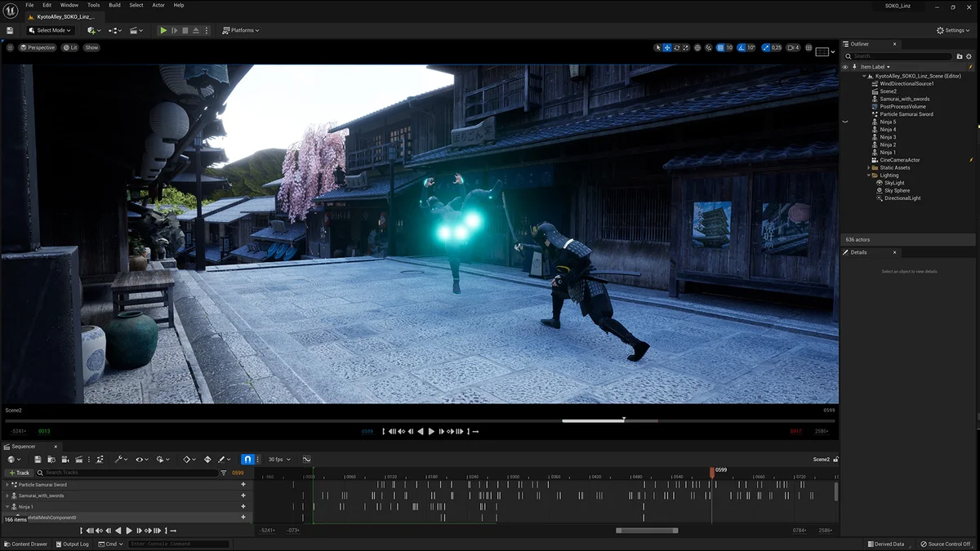Click the Sequencer save sequence icon
Screen dimensions: 980x551
point(38,460)
